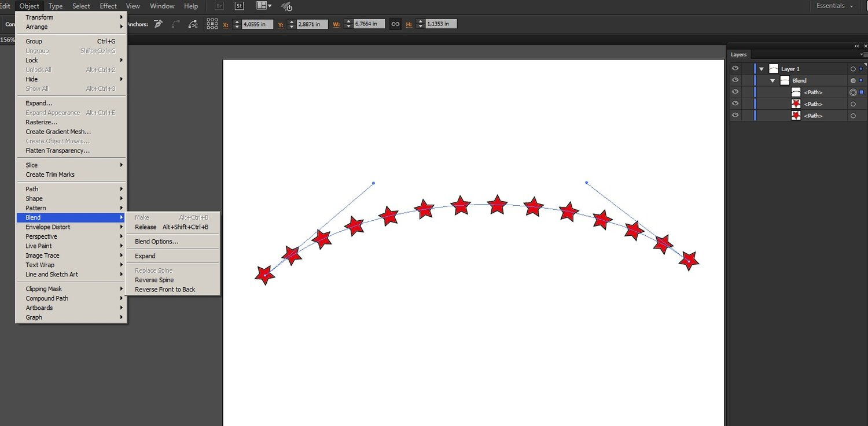Open the Help menu
Image resolution: width=868 pixels, height=426 pixels.
click(191, 6)
